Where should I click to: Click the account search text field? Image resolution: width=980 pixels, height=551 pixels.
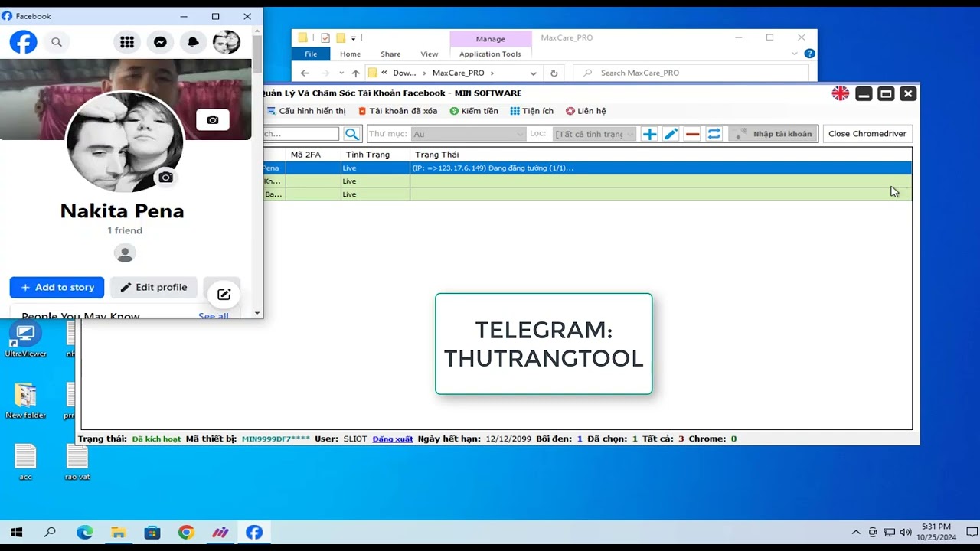tap(301, 134)
